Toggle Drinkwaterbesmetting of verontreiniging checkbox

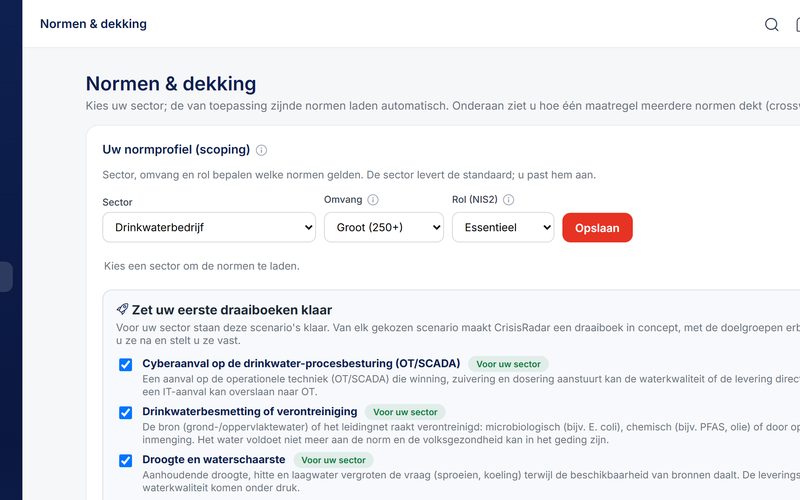(126, 412)
